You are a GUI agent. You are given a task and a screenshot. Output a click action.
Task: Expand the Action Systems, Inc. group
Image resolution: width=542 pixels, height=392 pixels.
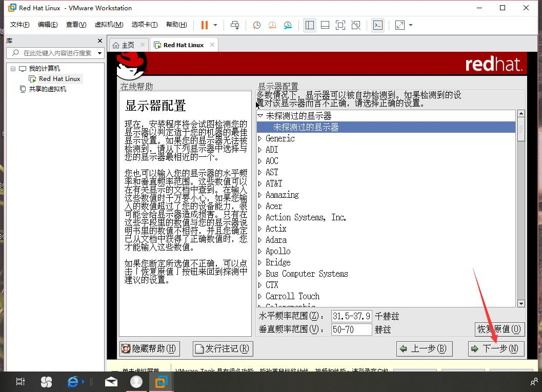click(x=260, y=218)
